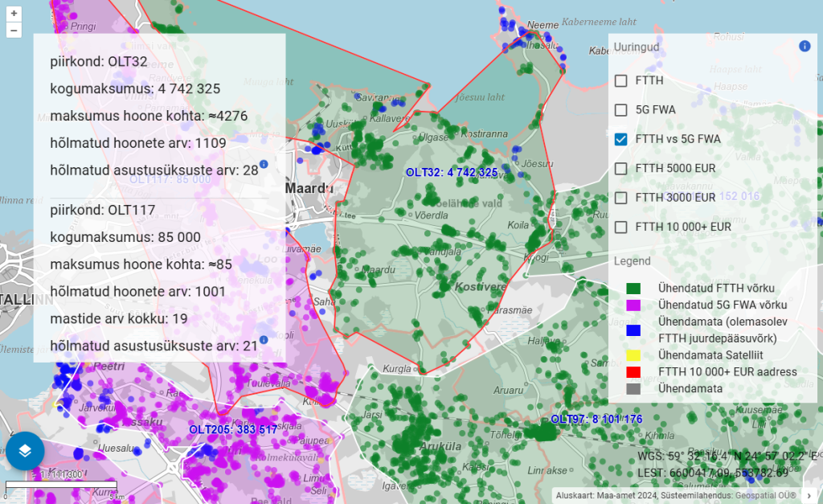Click the Maardu city label on the map
The width and height of the screenshot is (823, 504).
click(x=309, y=188)
